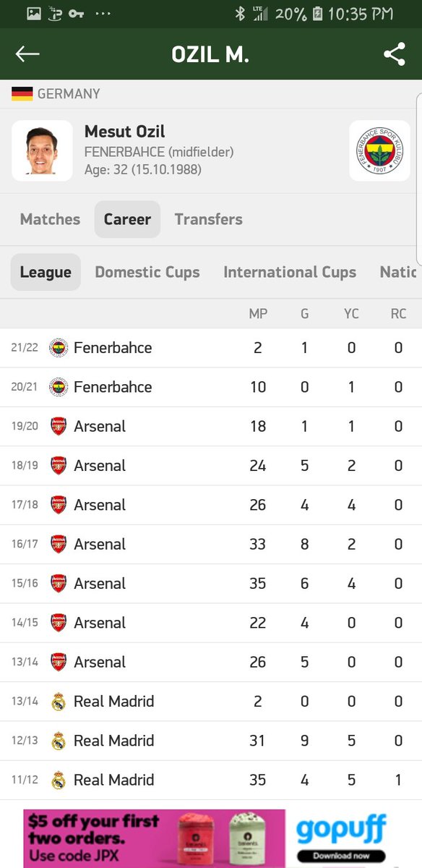Viewport: 422px width, 868px height.
Task: Tap the Fenerbahce club crest logo
Action: [x=379, y=150]
